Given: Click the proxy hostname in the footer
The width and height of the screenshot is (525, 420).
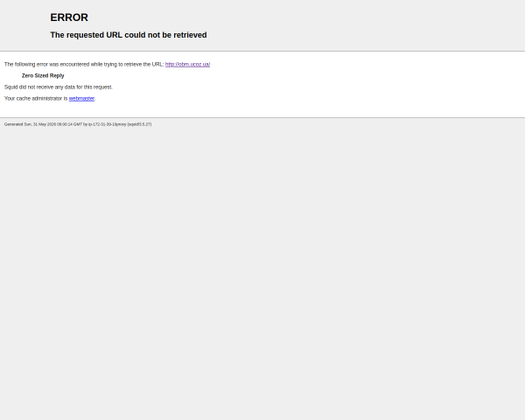Looking at the screenshot, I should pos(107,124).
